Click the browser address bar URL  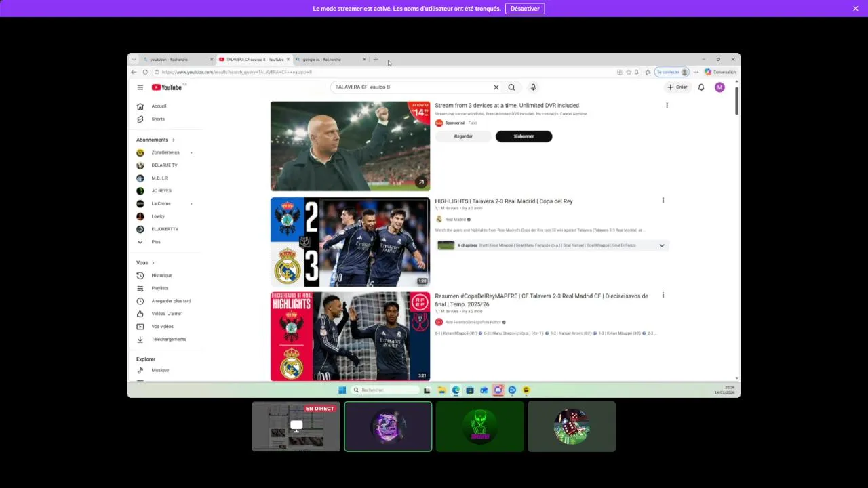click(x=237, y=72)
